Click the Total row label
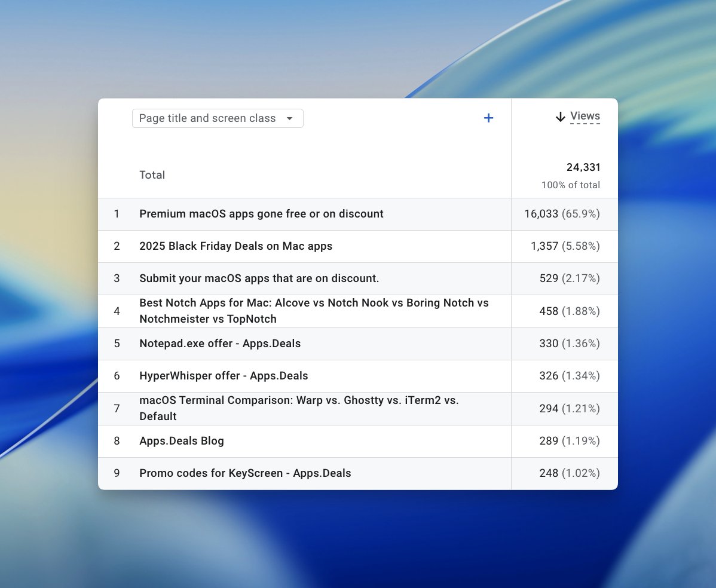 coord(152,175)
